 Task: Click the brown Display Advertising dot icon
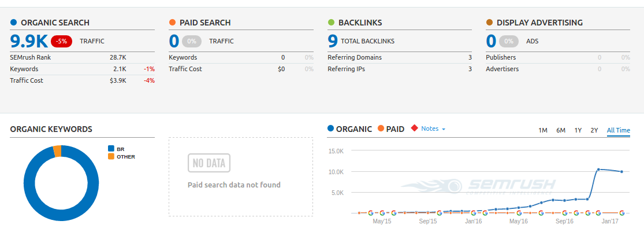(x=489, y=23)
